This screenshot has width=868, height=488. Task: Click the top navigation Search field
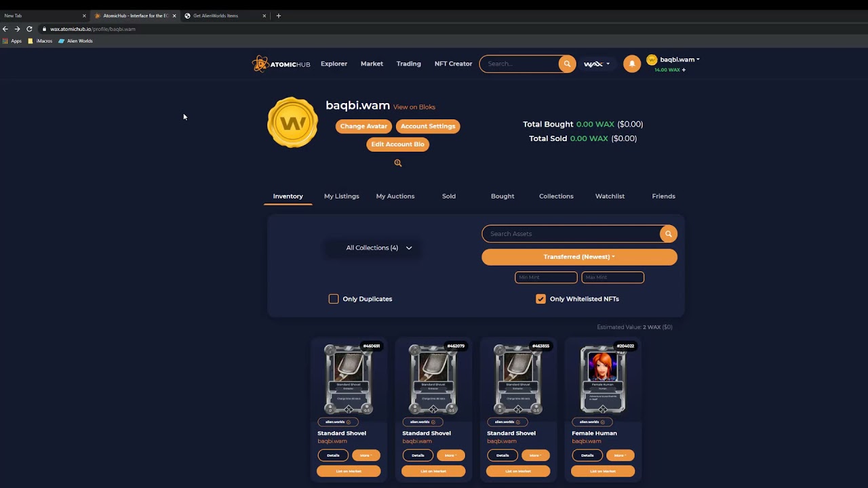point(519,64)
